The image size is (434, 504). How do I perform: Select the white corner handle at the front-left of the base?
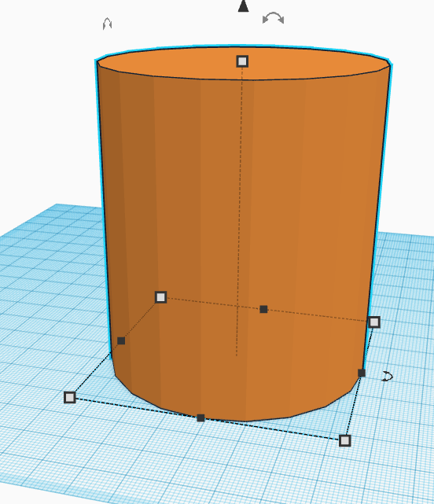pyautogui.click(x=70, y=397)
